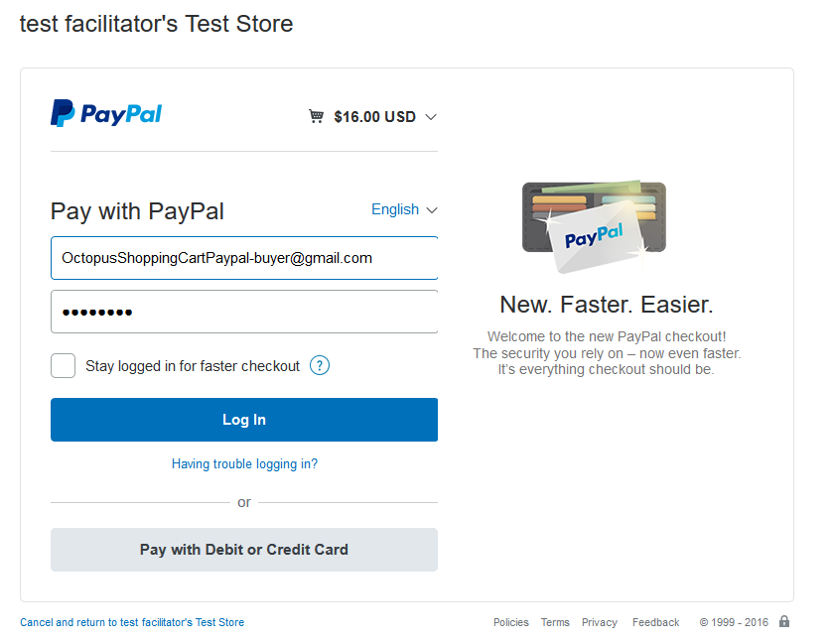The image size is (832, 644).
Task: Open the Policies page
Action: 510,622
